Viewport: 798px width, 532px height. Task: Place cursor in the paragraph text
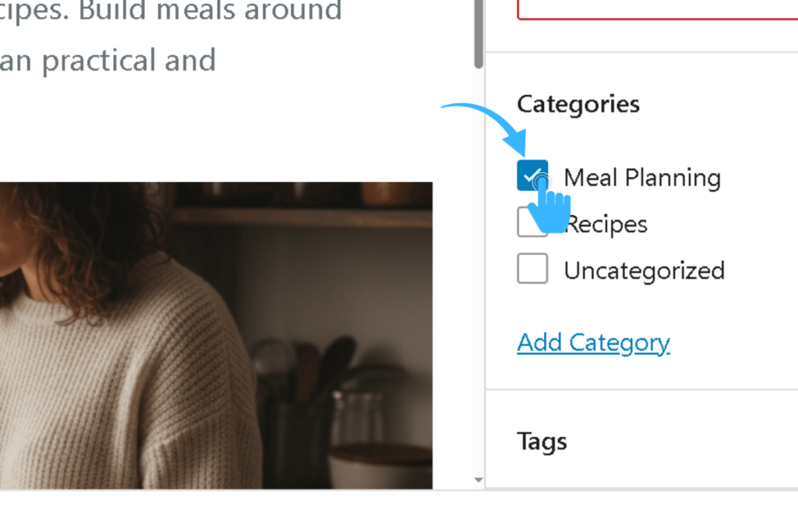click(109, 60)
